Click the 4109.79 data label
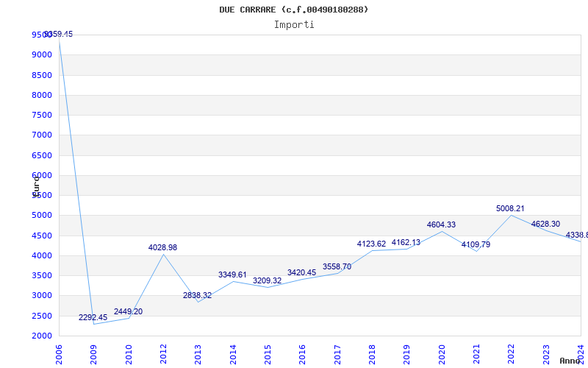The image size is (588, 368). [x=476, y=245]
